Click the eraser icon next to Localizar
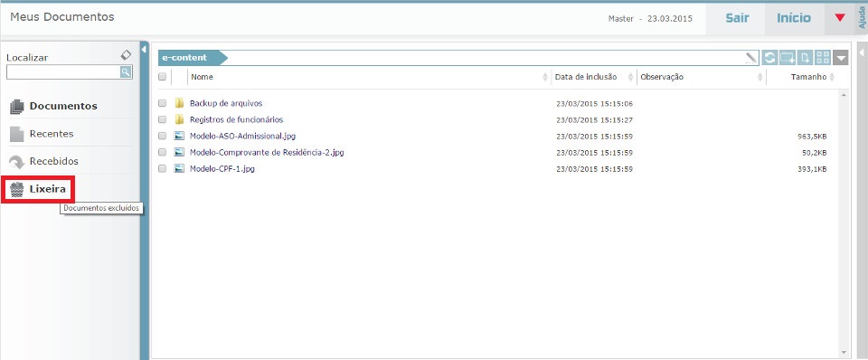Screen dimensions: 868x360 tap(127, 55)
